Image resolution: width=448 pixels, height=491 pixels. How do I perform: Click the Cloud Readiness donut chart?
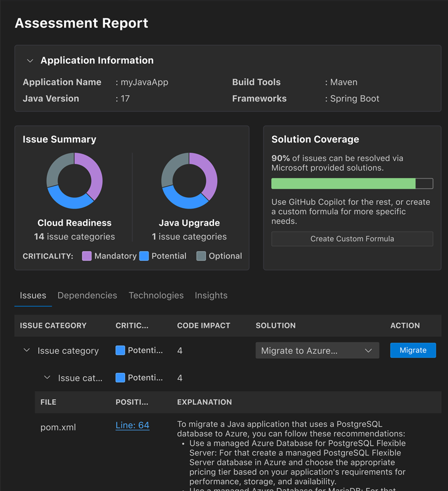pos(75,181)
